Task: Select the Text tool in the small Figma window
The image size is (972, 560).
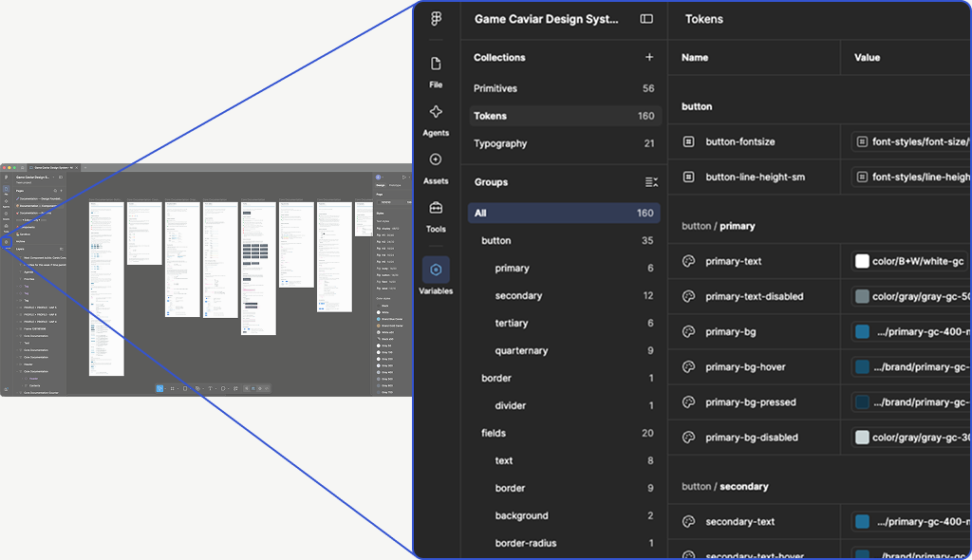Action: point(210,389)
